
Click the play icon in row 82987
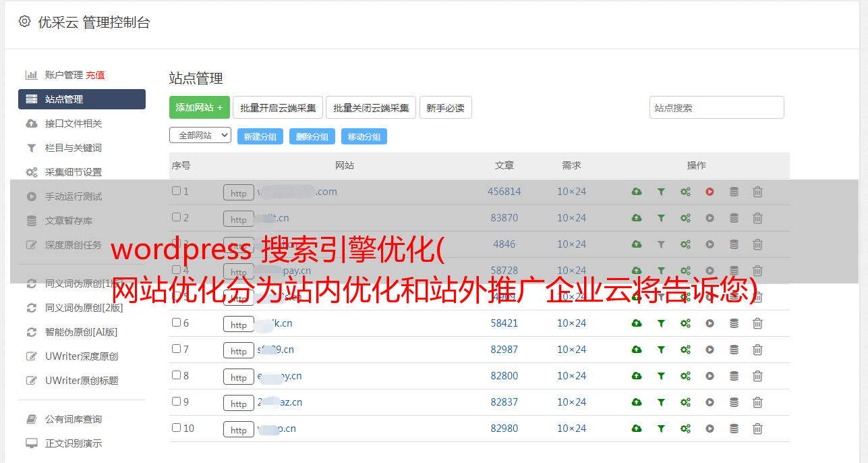710,350
